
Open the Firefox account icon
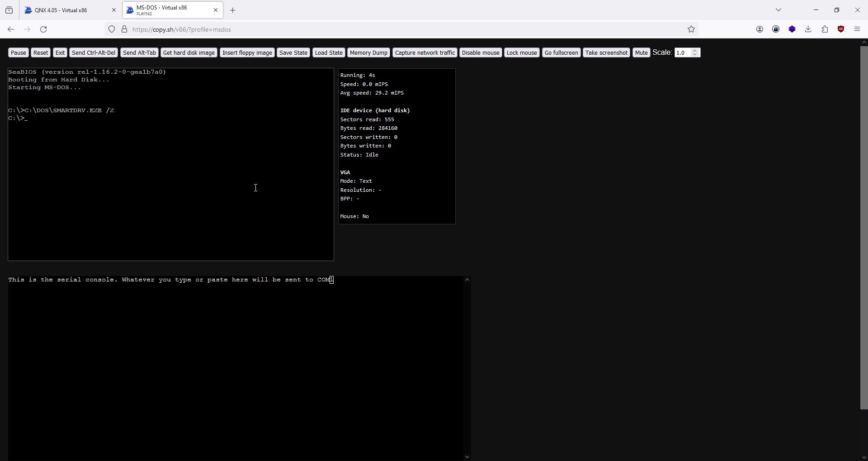(759, 29)
